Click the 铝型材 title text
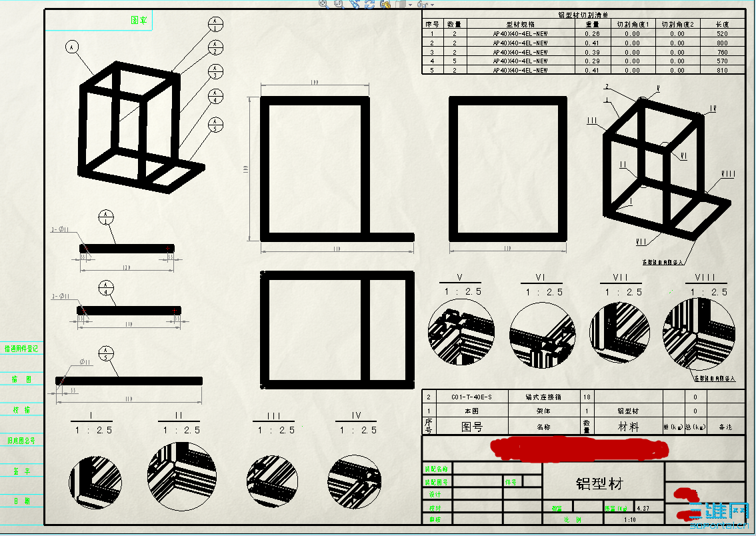 tap(599, 483)
